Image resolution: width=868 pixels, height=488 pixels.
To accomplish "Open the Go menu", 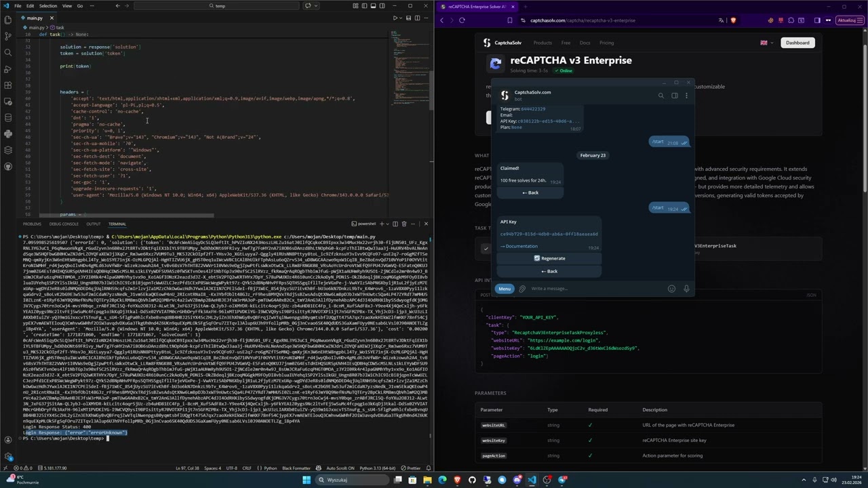I will (80, 6).
